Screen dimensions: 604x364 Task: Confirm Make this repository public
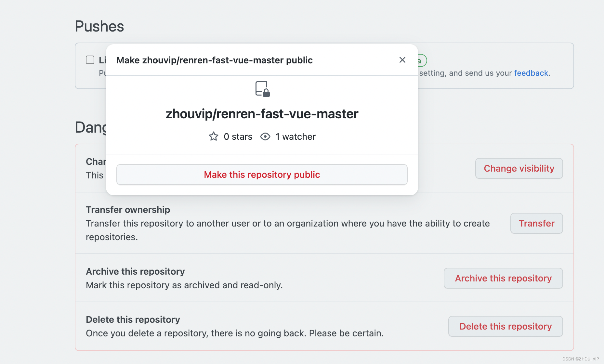coord(262,175)
